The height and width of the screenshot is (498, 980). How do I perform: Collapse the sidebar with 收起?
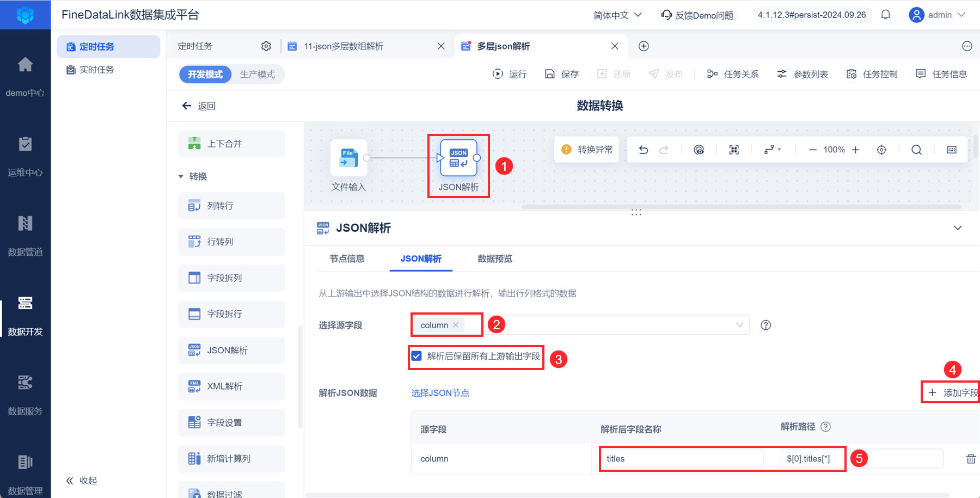pyautogui.click(x=82, y=481)
